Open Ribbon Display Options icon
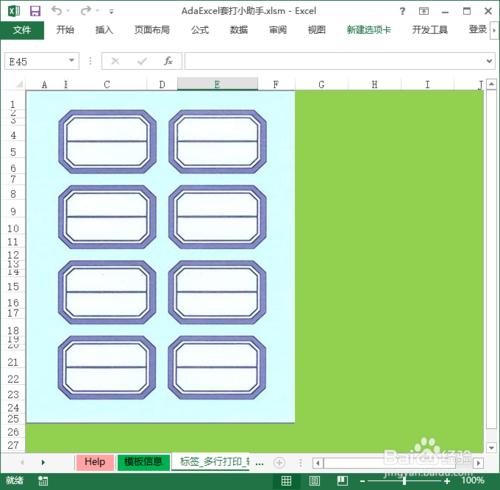This screenshot has width=500, height=490. pos(424,11)
